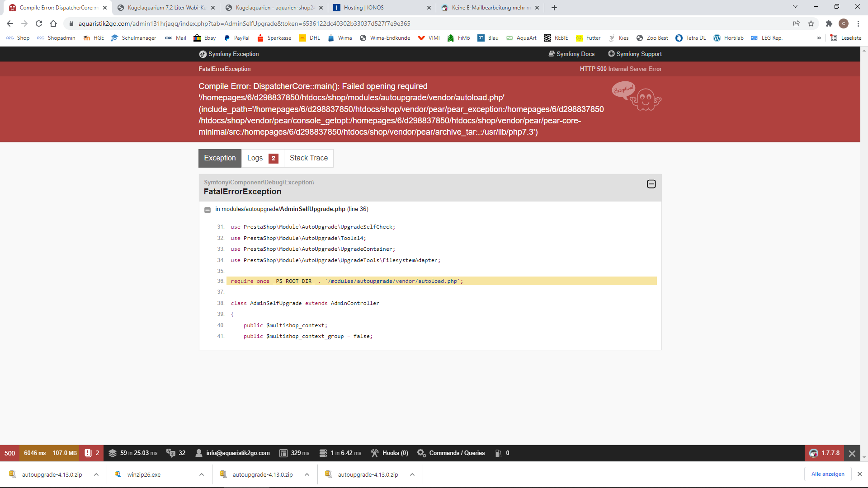Collapse the AdminSelfUpgrade.php trace entry
Screen dimensions: 868x488
[208, 210]
